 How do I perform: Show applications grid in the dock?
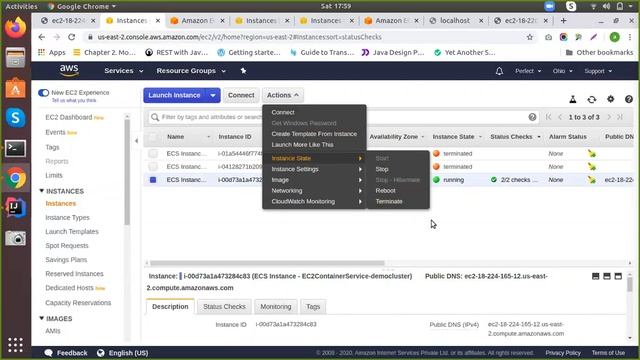pos(16,345)
